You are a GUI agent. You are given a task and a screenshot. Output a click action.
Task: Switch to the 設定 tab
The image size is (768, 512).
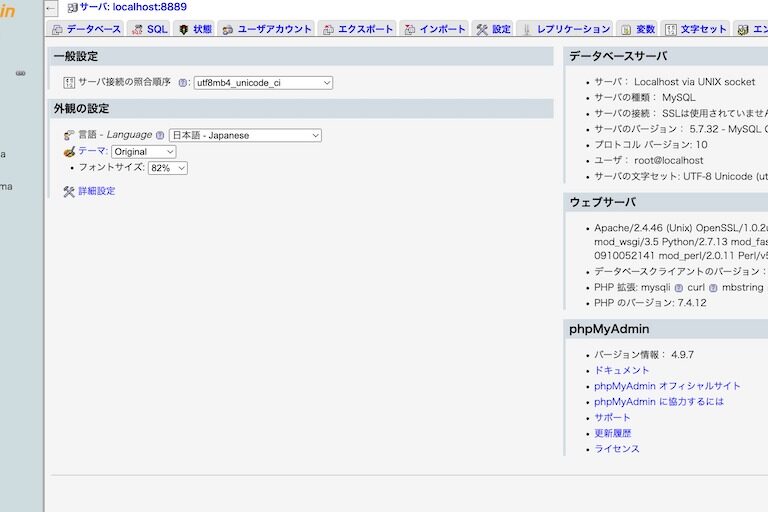[493, 29]
